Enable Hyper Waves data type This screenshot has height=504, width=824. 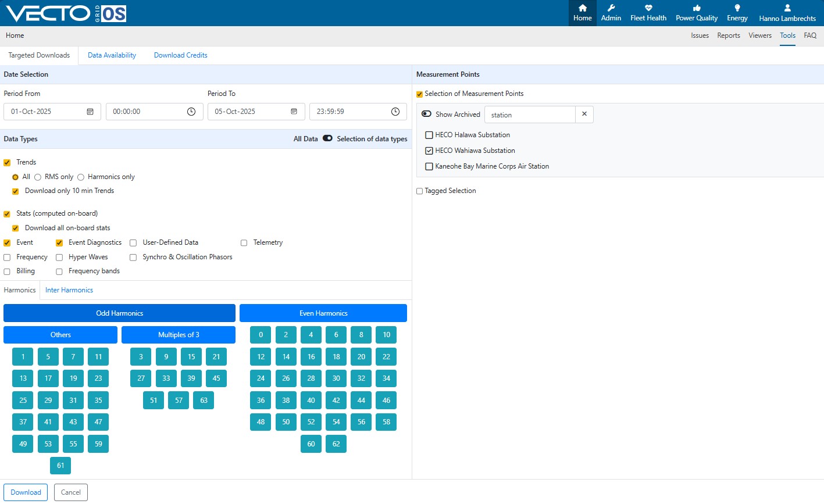coord(59,258)
